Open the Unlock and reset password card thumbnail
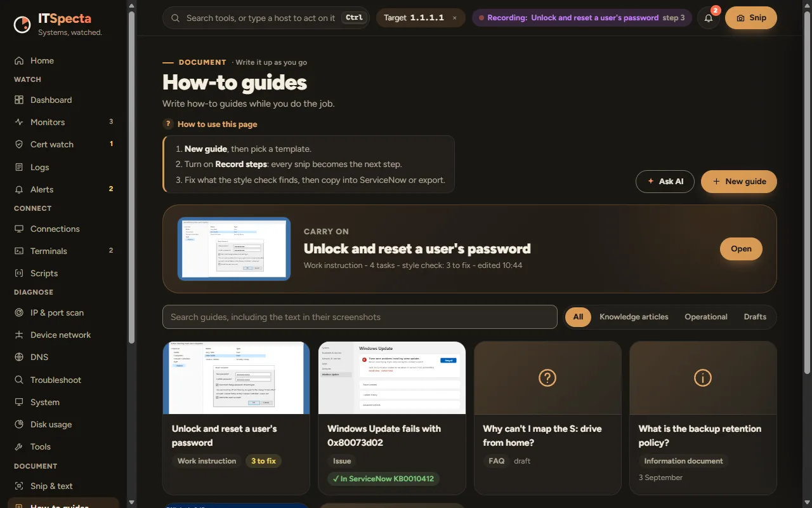Image resolution: width=812 pixels, height=508 pixels. click(236, 378)
